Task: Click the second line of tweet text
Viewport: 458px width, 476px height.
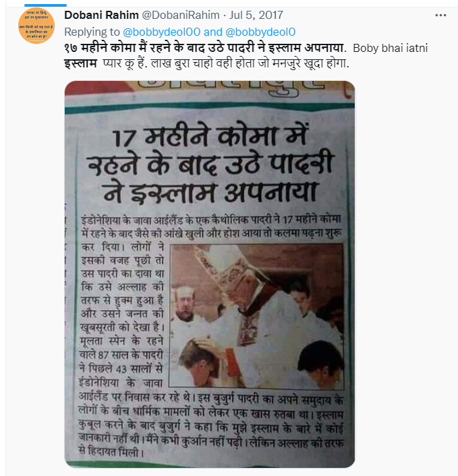Action: 206,63
